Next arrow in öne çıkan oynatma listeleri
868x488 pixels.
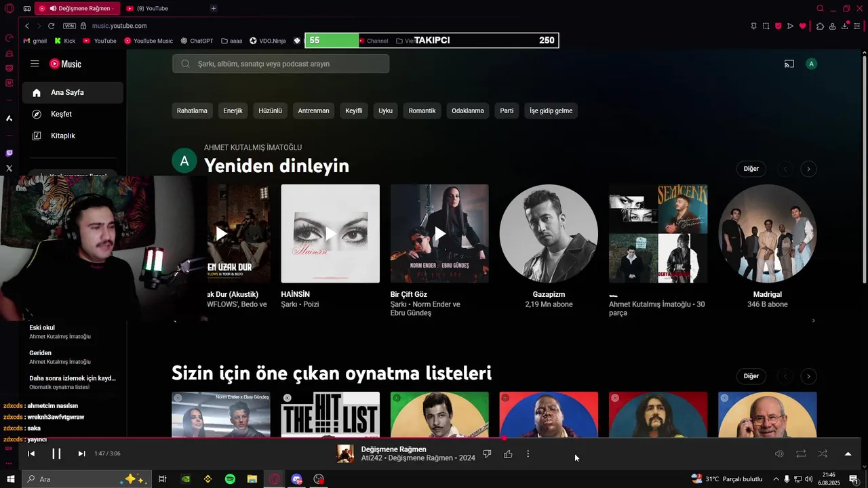(808, 376)
